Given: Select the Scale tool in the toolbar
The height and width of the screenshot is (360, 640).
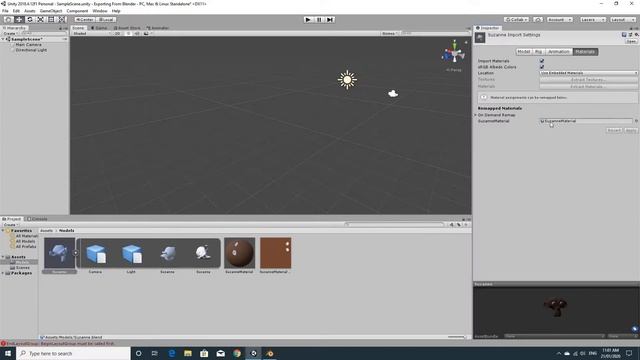Looking at the screenshot, I should coord(40,20).
